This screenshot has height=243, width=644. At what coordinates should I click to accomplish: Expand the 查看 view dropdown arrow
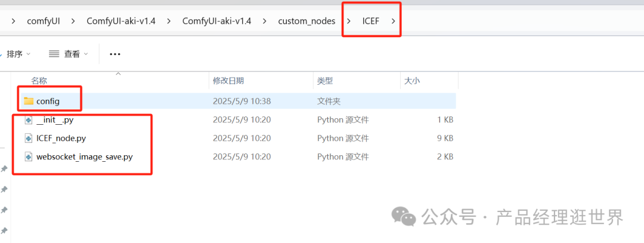pyautogui.click(x=86, y=54)
